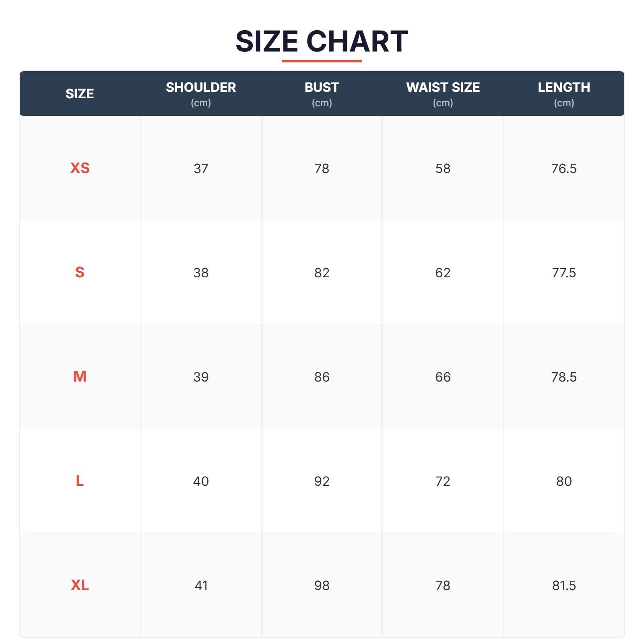Click the L bust value 92
Viewport: 644px width, 644px height.
(322, 481)
